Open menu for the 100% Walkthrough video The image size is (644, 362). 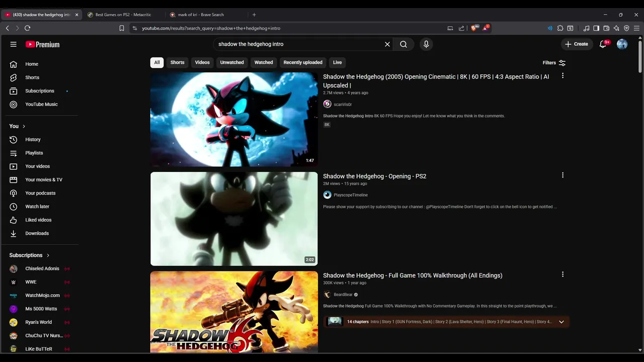click(562, 274)
